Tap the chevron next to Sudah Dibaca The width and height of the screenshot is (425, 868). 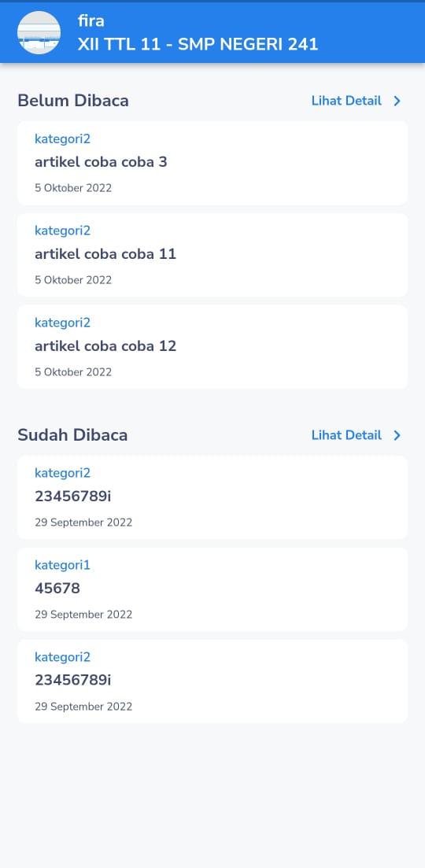[397, 435]
